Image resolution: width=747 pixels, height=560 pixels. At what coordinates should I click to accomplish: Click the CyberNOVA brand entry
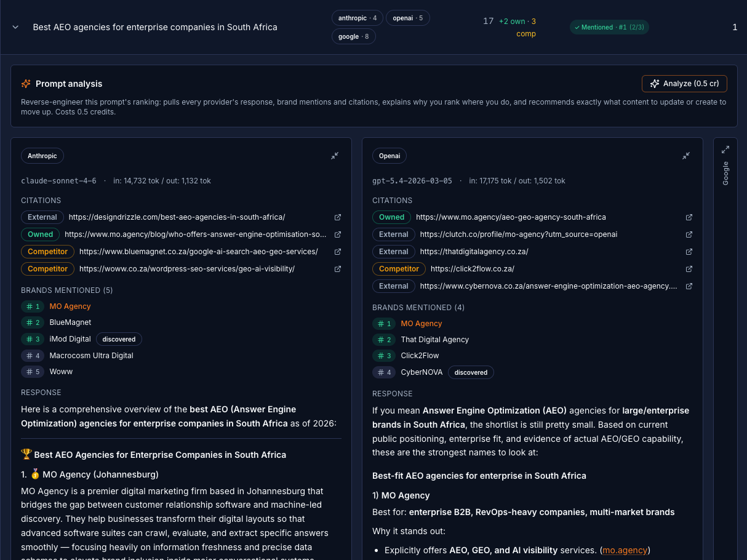421,372
